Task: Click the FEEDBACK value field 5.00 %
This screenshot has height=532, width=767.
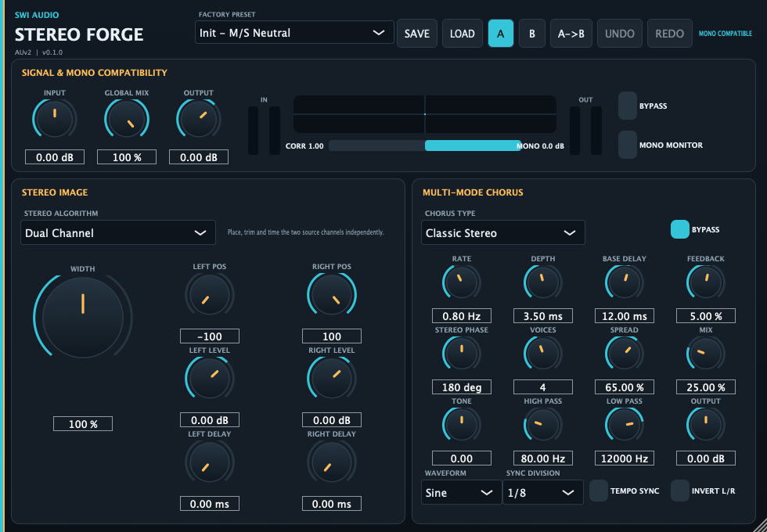Action: point(706,316)
